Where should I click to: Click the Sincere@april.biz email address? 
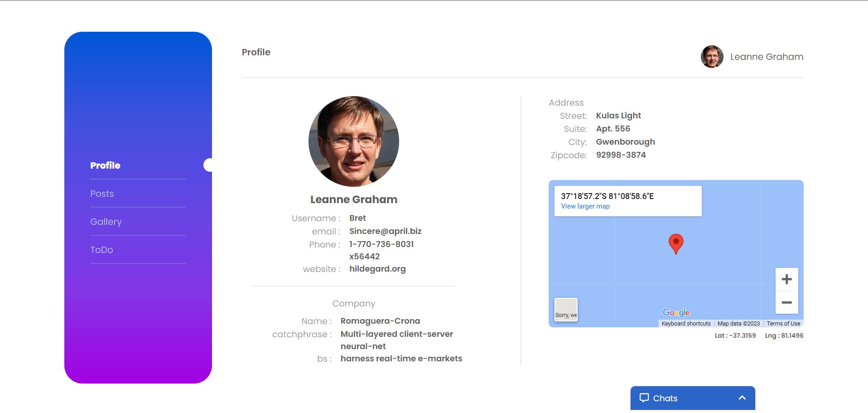[385, 231]
